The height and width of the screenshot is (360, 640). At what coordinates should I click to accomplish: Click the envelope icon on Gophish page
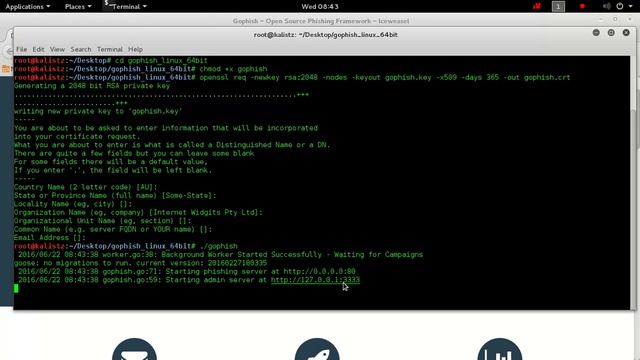pos(134,349)
